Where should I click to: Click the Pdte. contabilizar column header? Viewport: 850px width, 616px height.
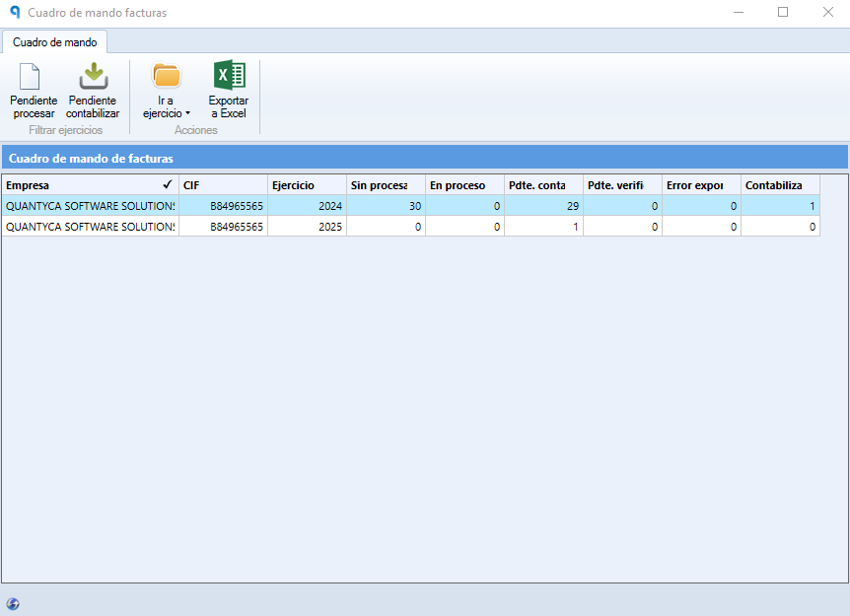pyautogui.click(x=543, y=185)
